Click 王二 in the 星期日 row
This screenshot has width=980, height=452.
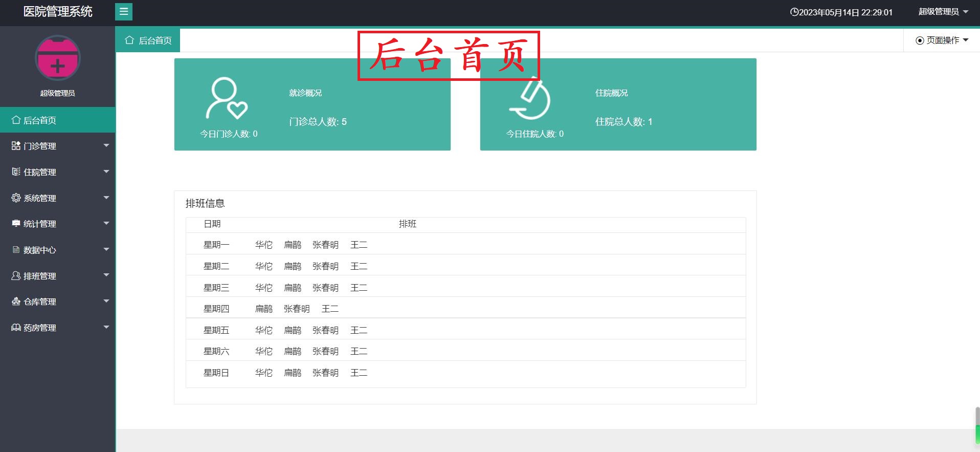click(359, 373)
